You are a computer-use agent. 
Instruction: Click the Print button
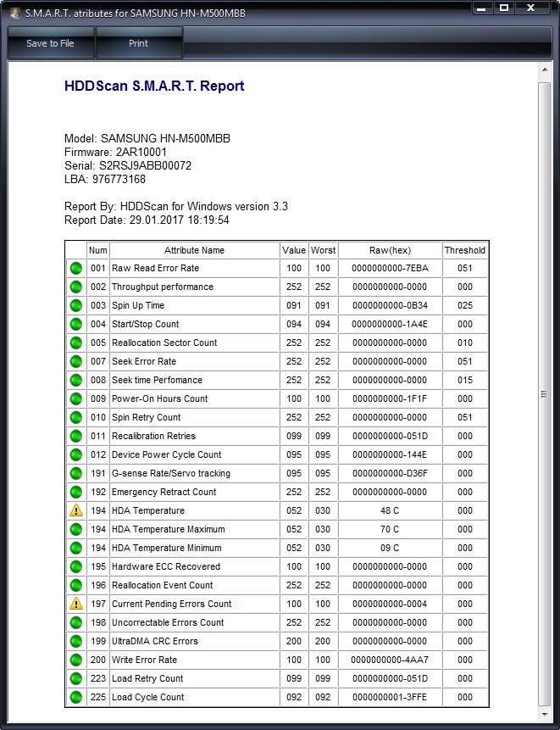[x=139, y=43]
